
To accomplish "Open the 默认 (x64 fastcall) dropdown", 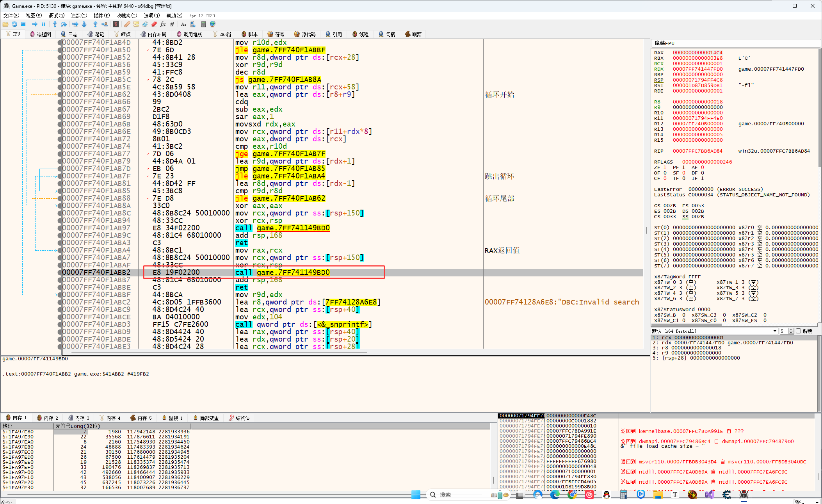I will point(775,331).
